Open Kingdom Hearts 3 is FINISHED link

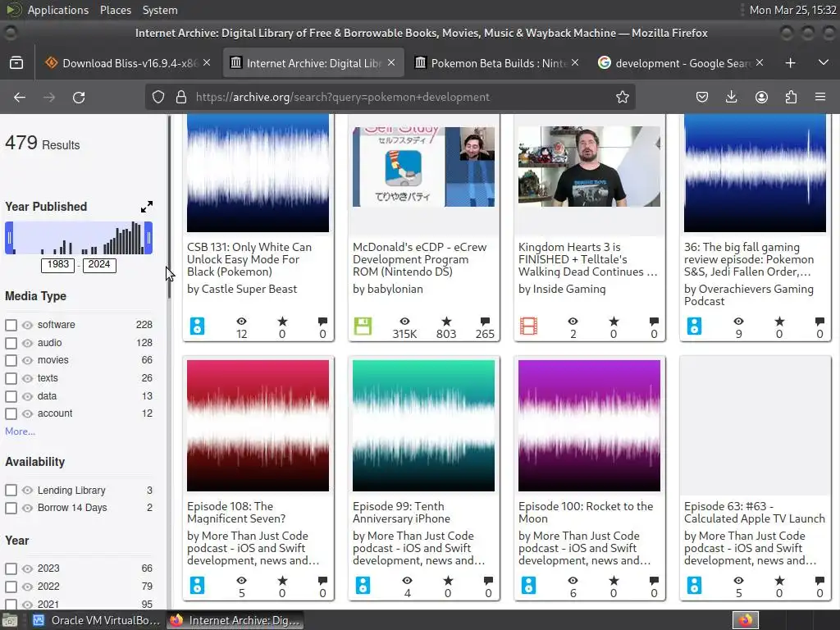(x=587, y=259)
